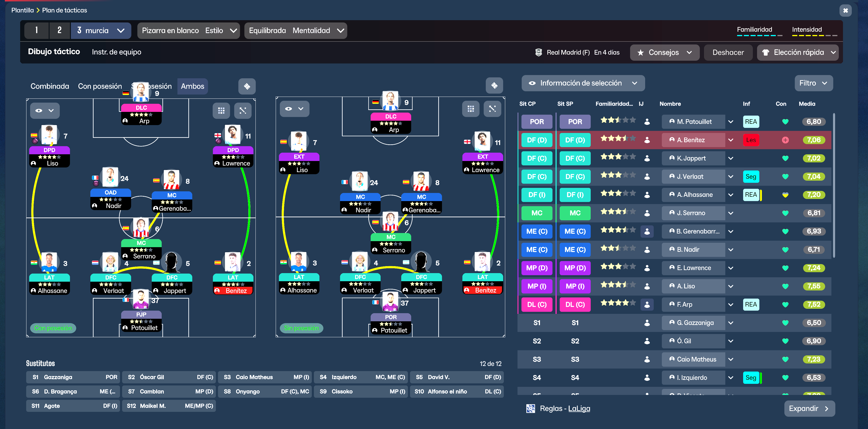Open the Filtro dropdown
Image resolution: width=868 pixels, height=429 pixels.
coord(813,83)
